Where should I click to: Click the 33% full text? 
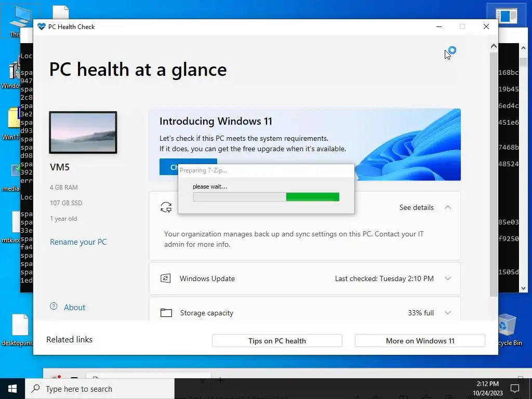coord(421,313)
